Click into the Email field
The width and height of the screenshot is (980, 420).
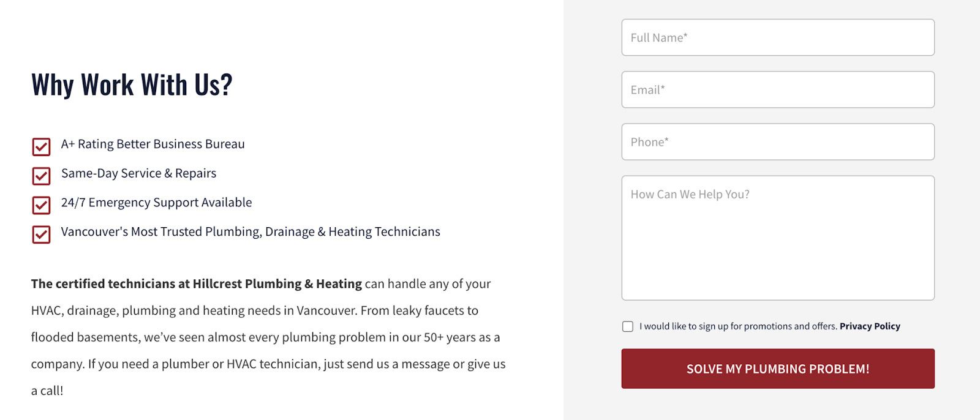(778, 89)
